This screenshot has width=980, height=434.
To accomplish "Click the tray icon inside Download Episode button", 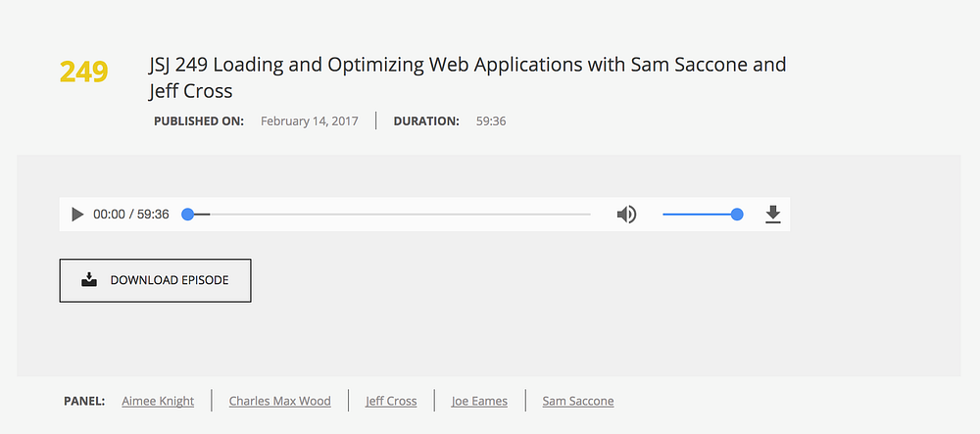I will (89, 280).
